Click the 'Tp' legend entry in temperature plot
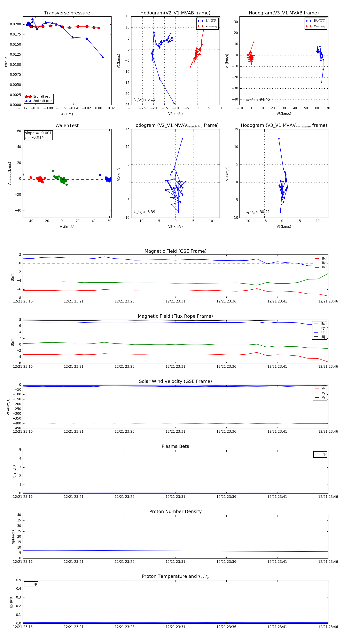The image size is (351, 644). 31,584
